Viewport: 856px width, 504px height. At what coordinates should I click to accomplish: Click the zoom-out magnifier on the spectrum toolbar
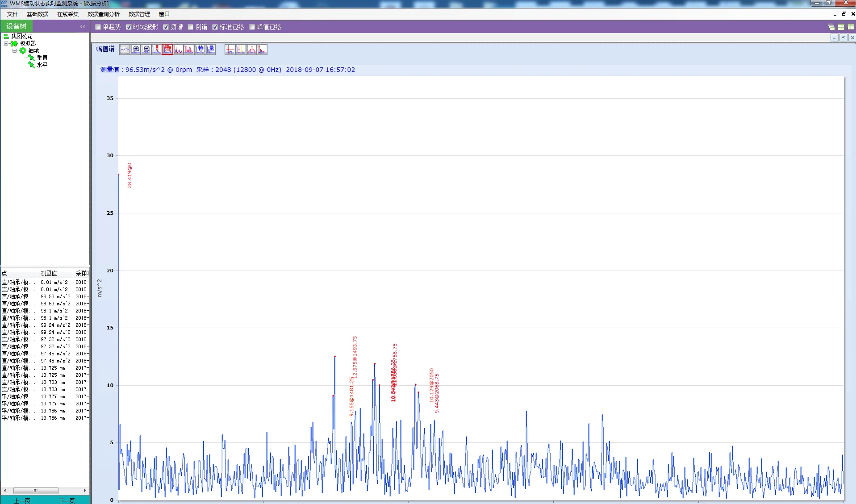click(146, 50)
